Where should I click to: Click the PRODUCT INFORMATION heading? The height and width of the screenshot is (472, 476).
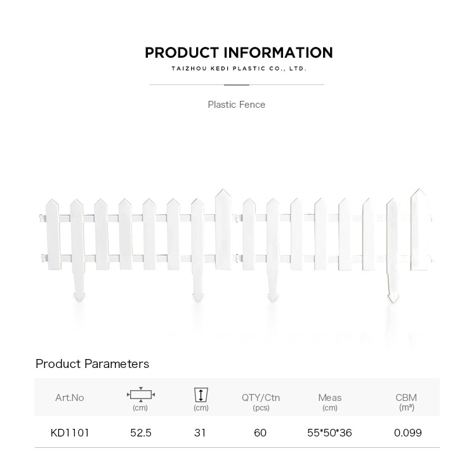[239, 53]
